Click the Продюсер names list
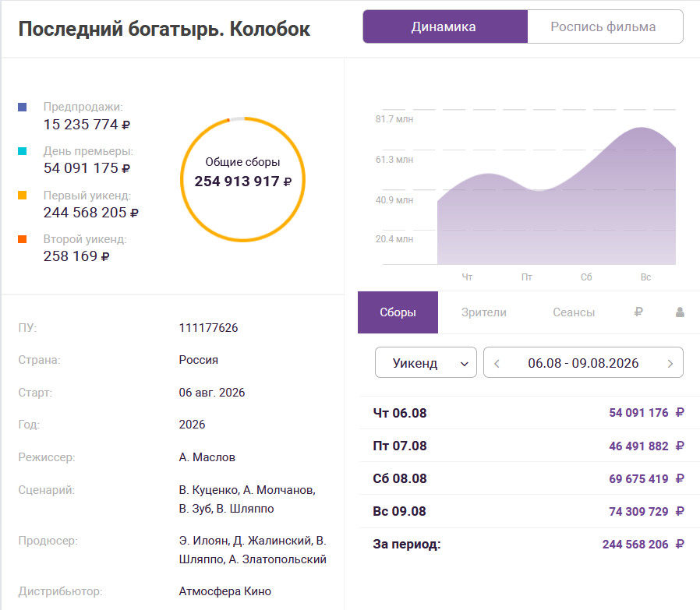This screenshot has height=610, width=700. pyautogui.click(x=253, y=550)
